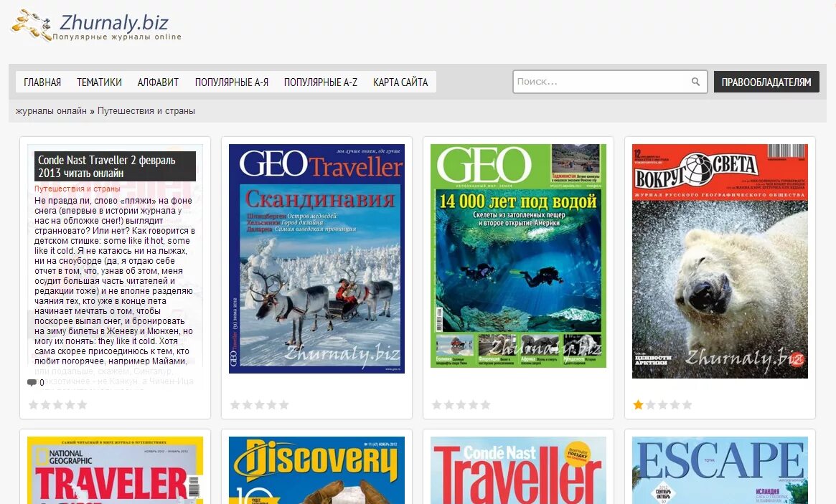This screenshot has height=504, width=836.
Task: Open ГЛАВНАЯ menu item
Action: click(x=42, y=82)
